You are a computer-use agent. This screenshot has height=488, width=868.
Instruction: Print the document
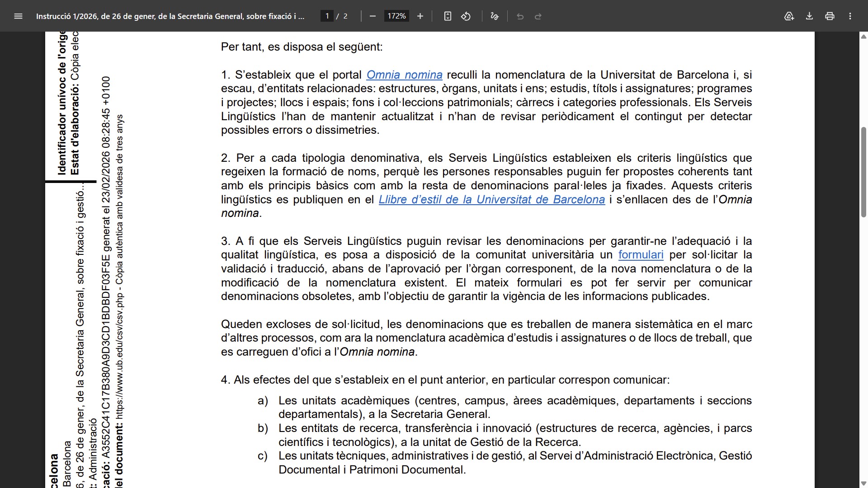click(830, 16)
